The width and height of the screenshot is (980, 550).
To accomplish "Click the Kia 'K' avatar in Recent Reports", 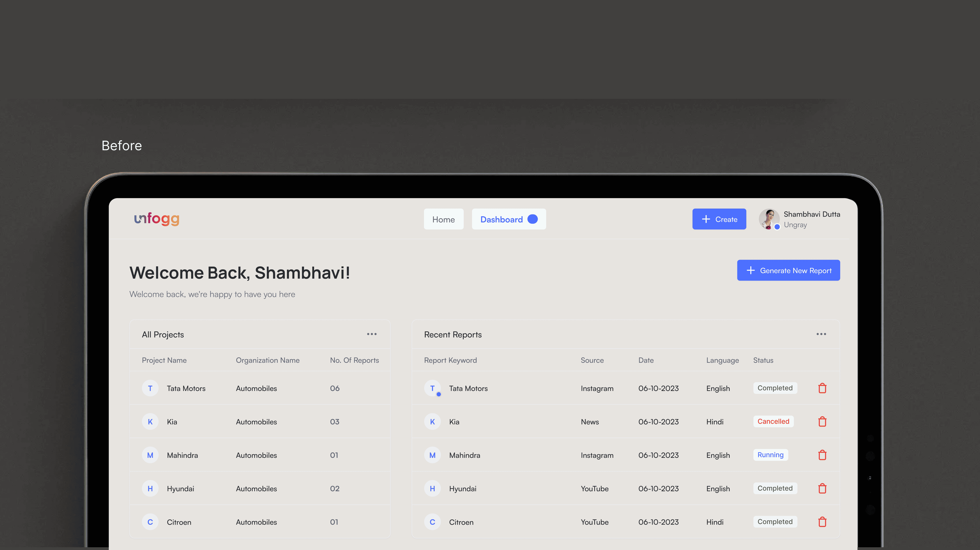I will click(x=432, y=421).
